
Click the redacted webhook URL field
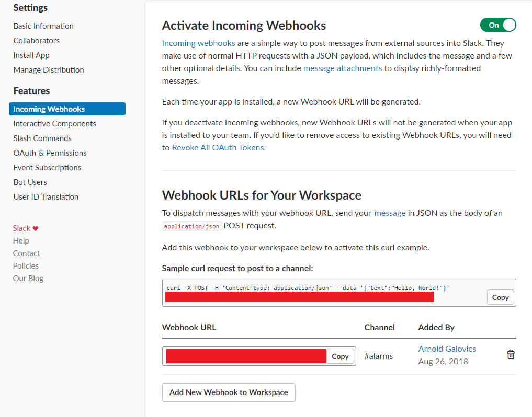246,356
